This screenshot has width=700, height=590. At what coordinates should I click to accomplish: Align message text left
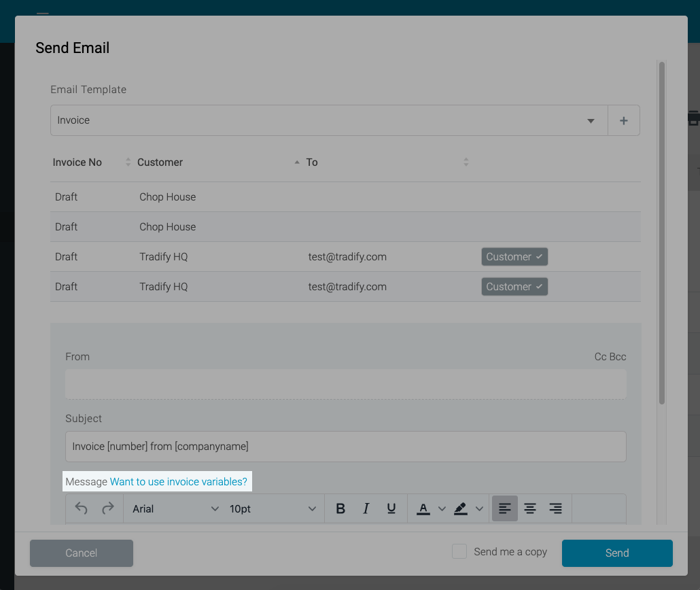coord(505,508)
